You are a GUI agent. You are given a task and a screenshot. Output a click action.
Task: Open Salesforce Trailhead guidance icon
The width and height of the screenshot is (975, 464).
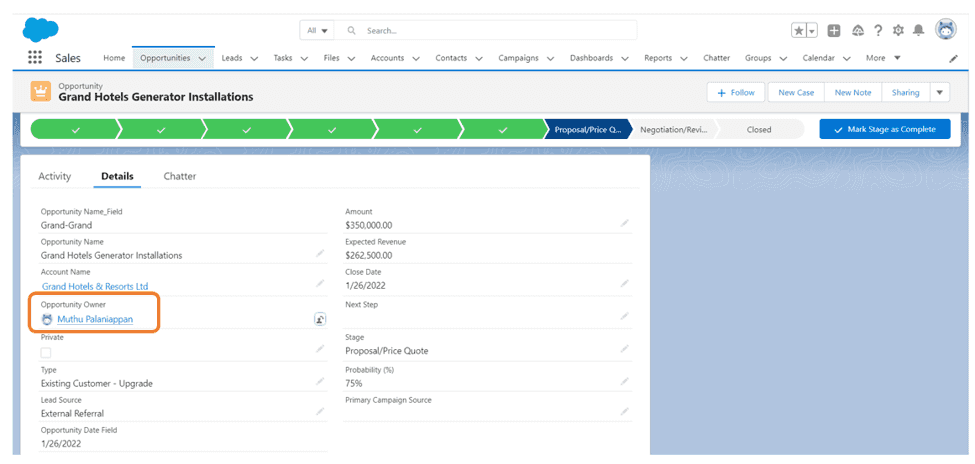(858, 30)
